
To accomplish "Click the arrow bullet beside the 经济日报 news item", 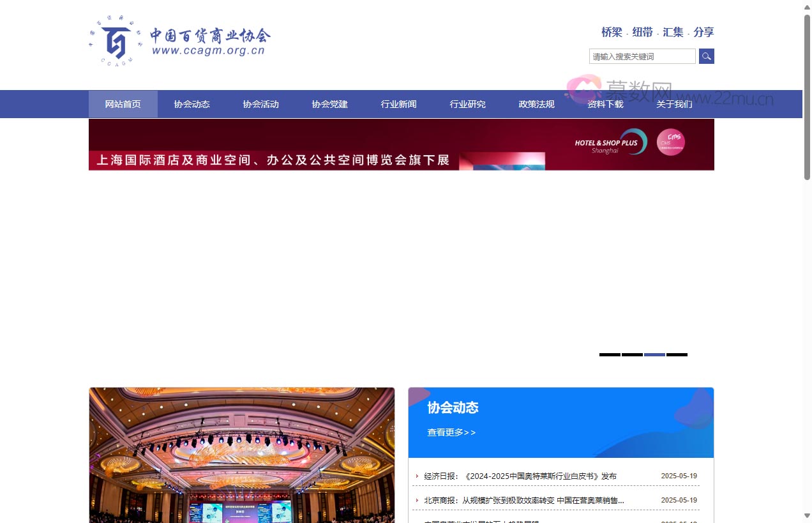I will 417,476.
